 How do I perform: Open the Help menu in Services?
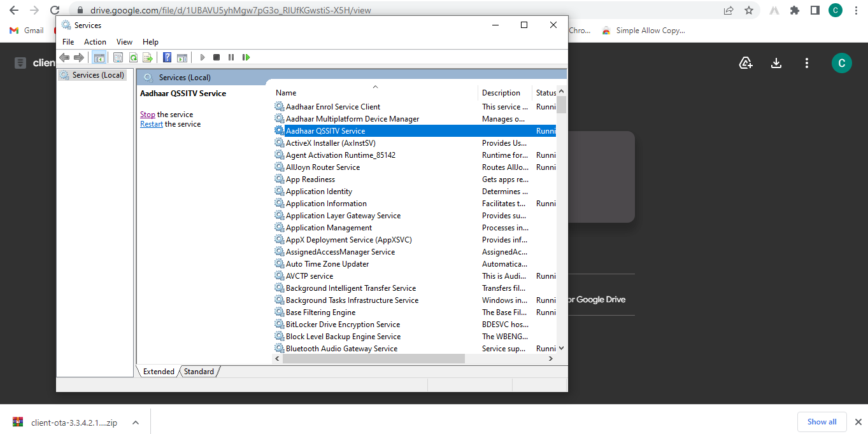click(151, 42)
